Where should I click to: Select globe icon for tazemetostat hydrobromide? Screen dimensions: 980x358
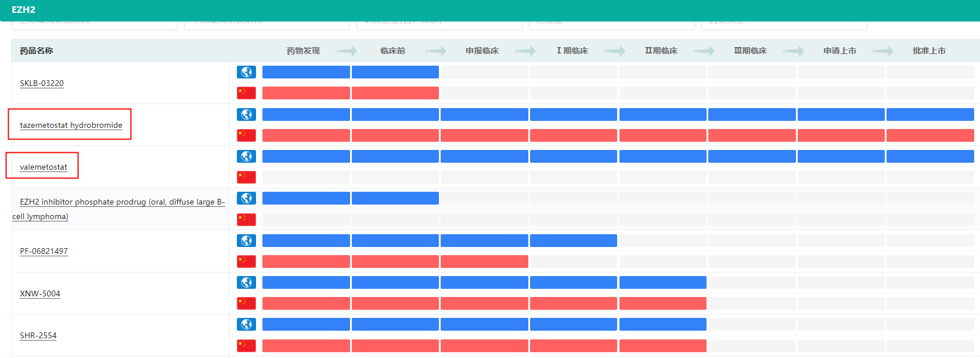[246, 114]
